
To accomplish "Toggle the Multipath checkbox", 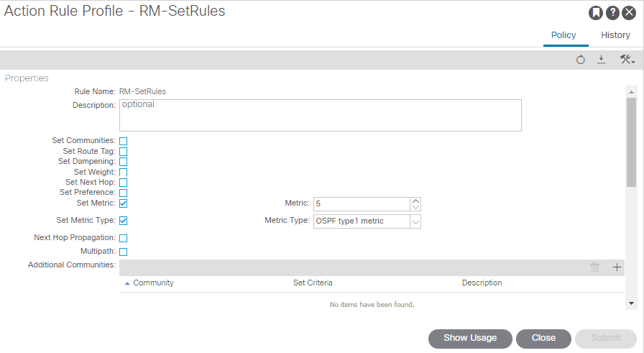I will [123, 252].
